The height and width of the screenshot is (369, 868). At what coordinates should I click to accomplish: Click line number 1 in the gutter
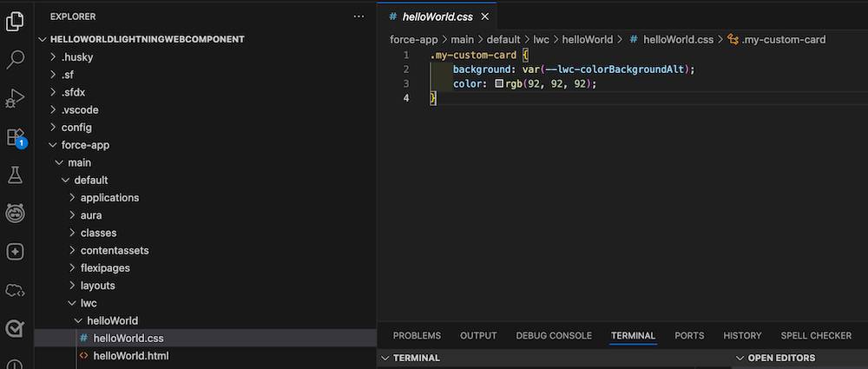(406, 55)
